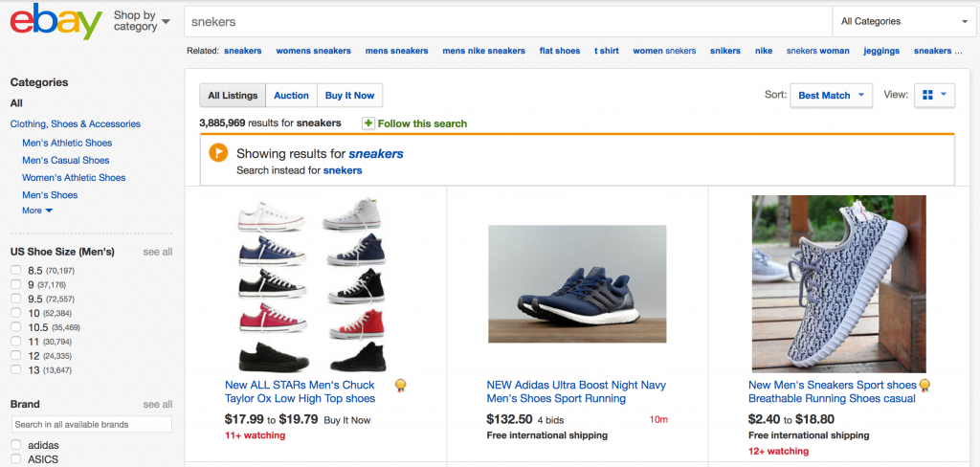Open the Adidas Ultra Boost product image
Viewport: 980px width, 467px height.
coord(577,283)
